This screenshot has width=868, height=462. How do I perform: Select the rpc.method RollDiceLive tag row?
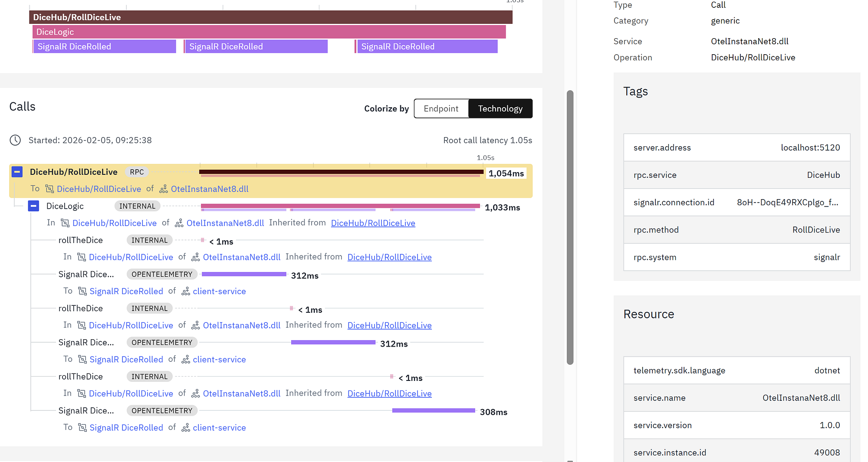736,230
